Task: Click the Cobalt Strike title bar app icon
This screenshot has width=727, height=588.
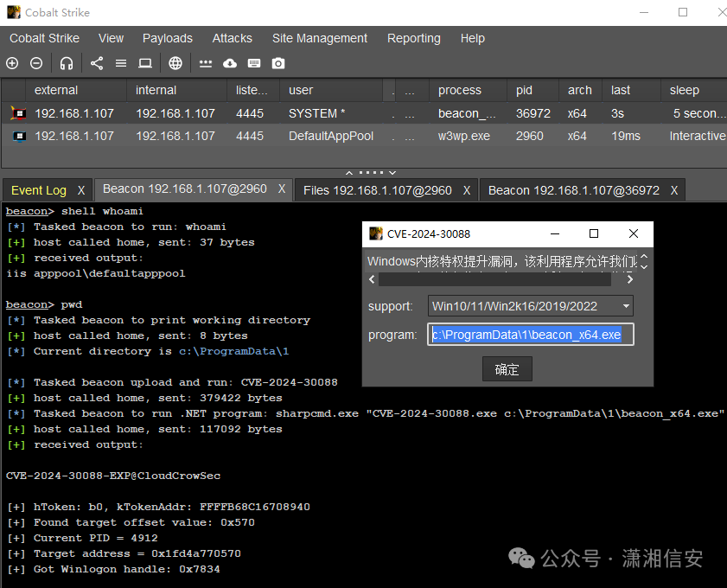Action: [14, 12]
